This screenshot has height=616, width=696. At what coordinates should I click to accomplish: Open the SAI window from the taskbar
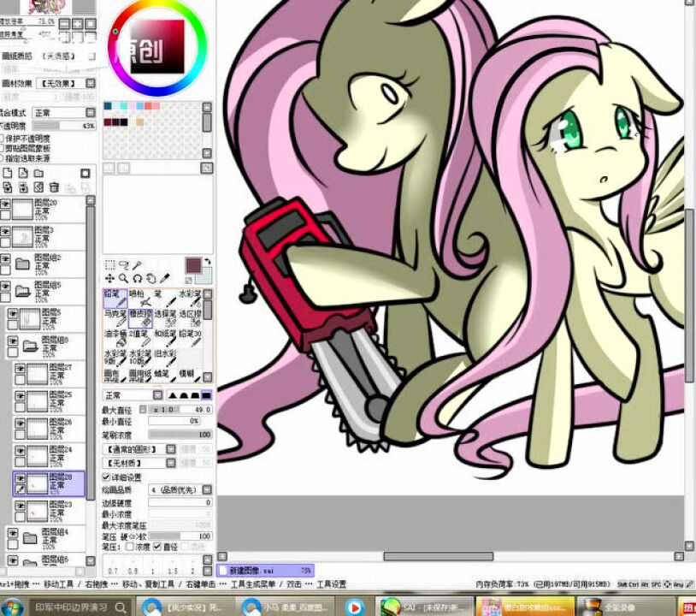(x=424, y=607)
